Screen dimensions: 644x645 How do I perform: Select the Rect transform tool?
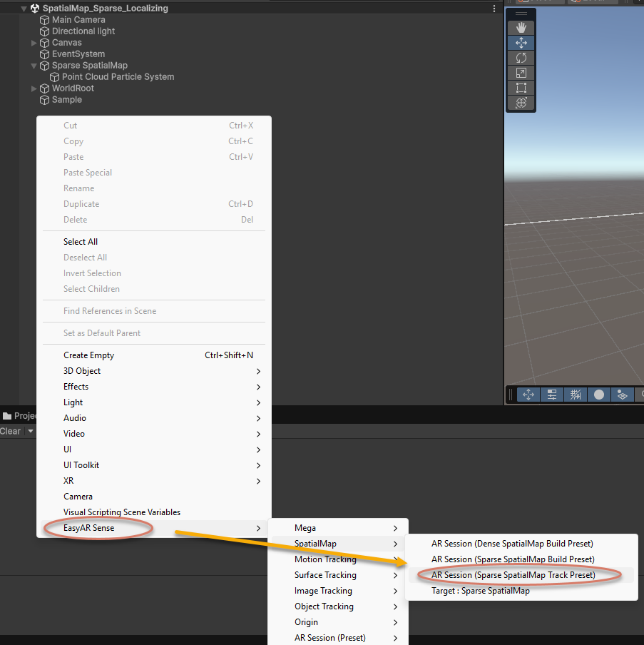(521, 88)
